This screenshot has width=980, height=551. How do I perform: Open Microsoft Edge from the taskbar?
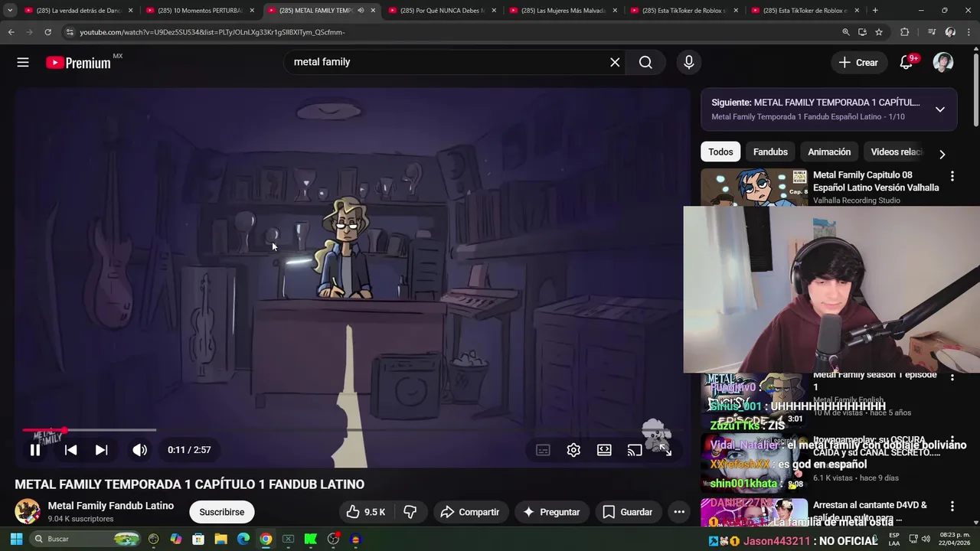tap(243, 540)
